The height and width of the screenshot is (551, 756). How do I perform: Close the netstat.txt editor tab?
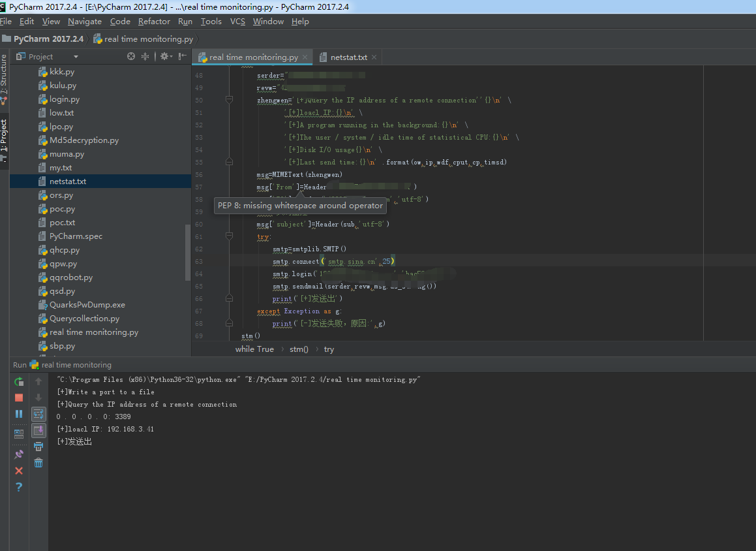point(374,57)
